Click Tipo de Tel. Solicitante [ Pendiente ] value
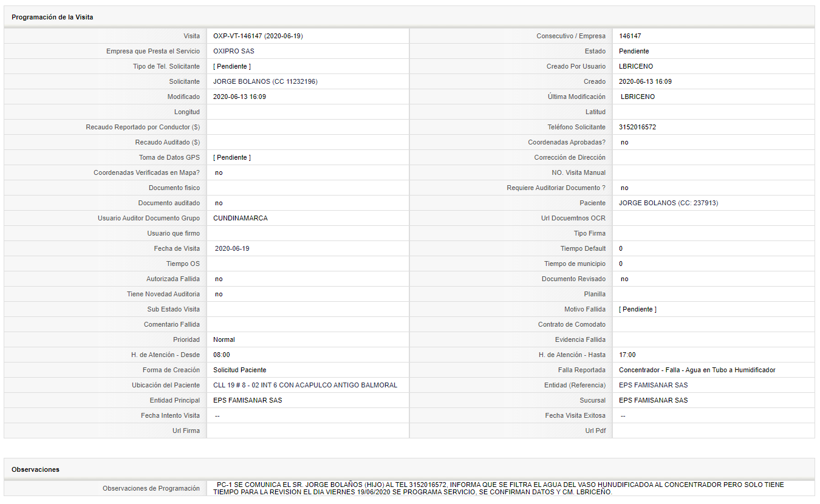Screen dimensions: 820x504 [x=232, y=67]
